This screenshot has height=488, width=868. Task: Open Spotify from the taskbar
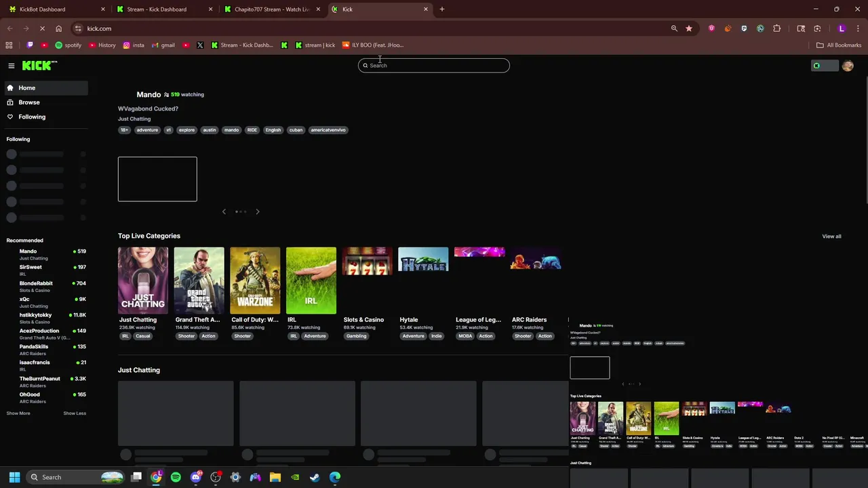176,477
